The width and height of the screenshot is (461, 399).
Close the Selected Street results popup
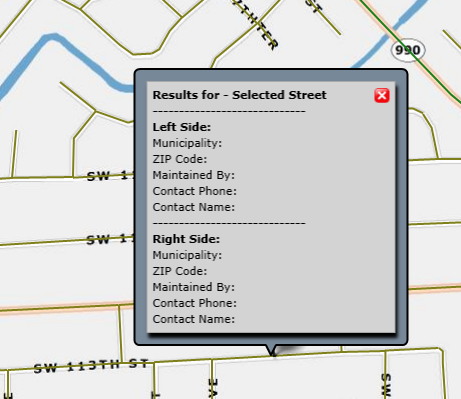[382, 96]
